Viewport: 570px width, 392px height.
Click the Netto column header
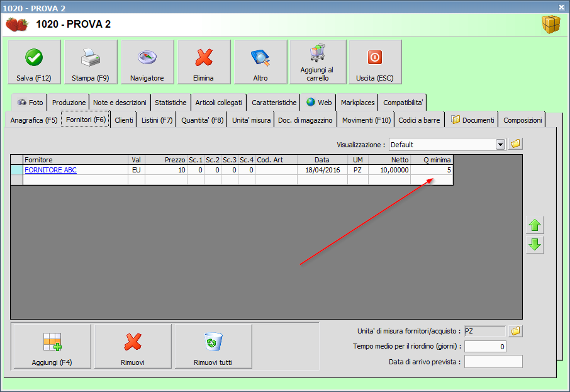(389, 160)
